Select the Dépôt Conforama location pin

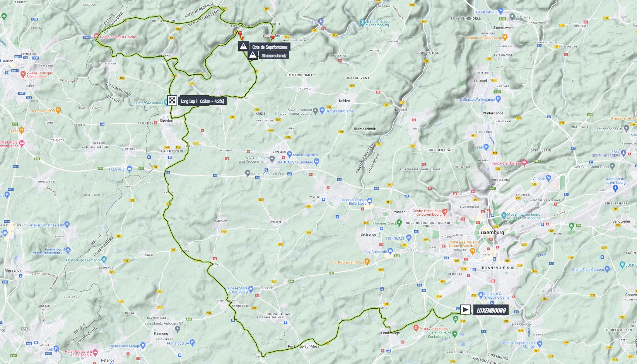(x=322, y=111)
